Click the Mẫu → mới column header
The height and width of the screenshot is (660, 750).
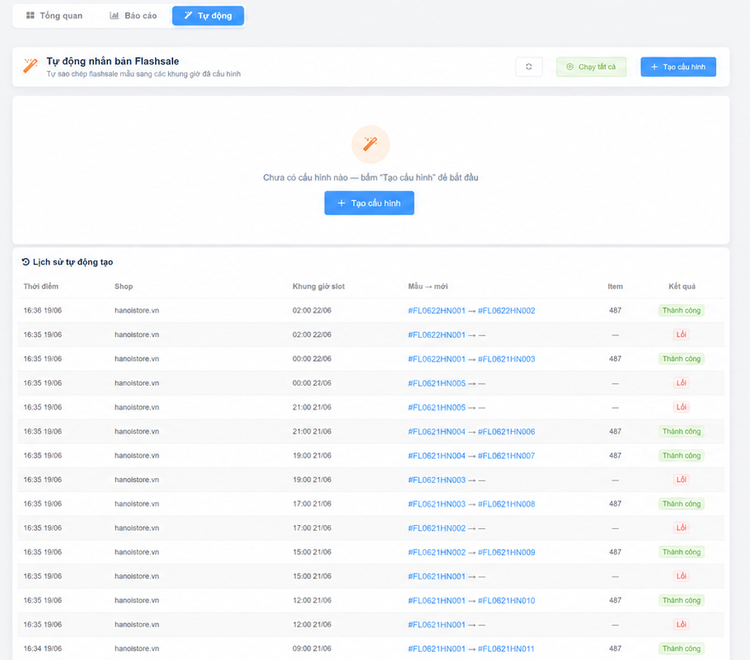[428, 286]
